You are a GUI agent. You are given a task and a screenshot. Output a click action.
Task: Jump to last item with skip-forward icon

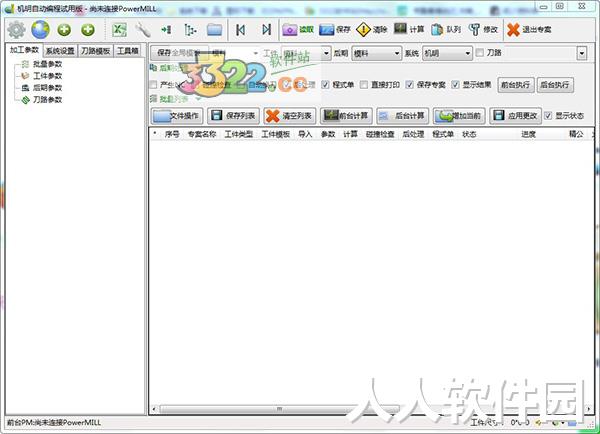point(266,29)
